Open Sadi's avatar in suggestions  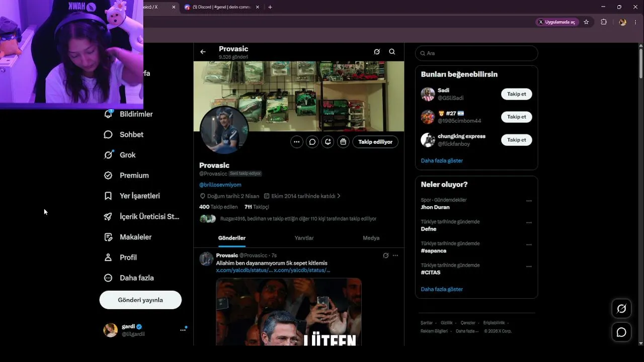click(x=428, y=94)
